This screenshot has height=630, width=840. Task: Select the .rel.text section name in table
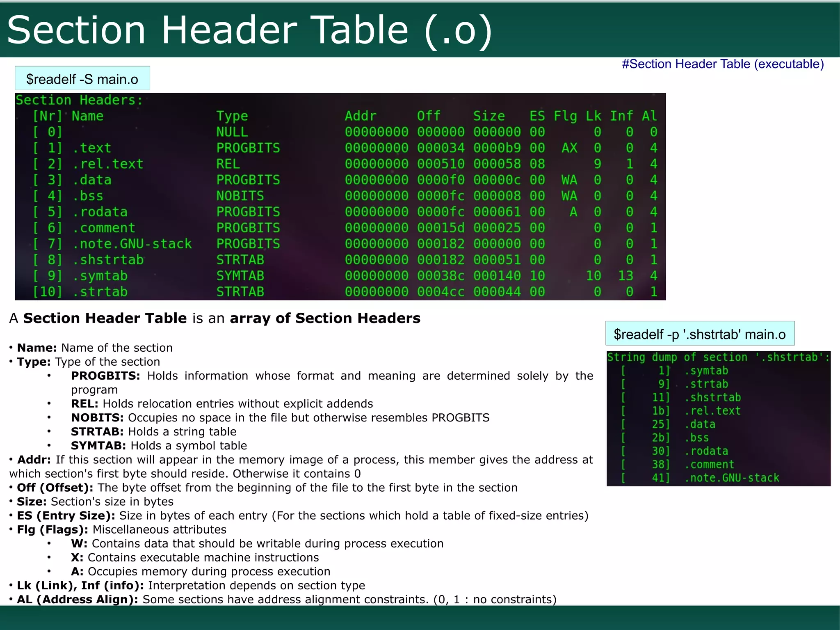(108, 164)
